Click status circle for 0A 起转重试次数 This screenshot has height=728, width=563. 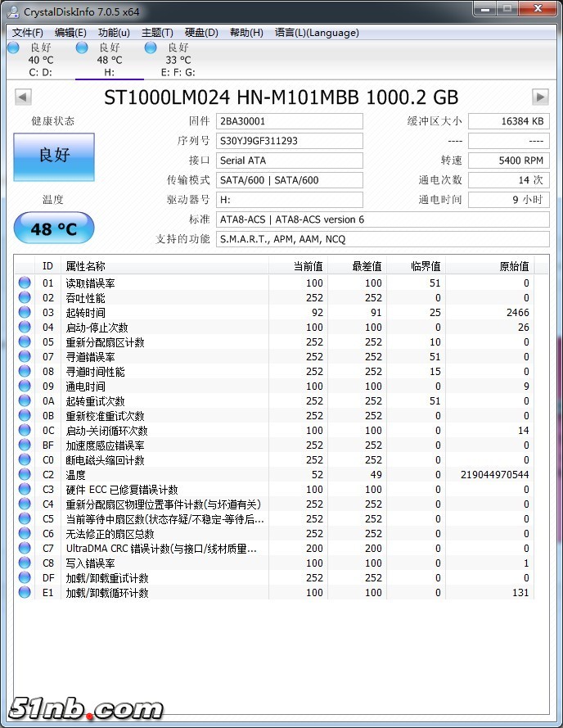(x=25, y=400)
